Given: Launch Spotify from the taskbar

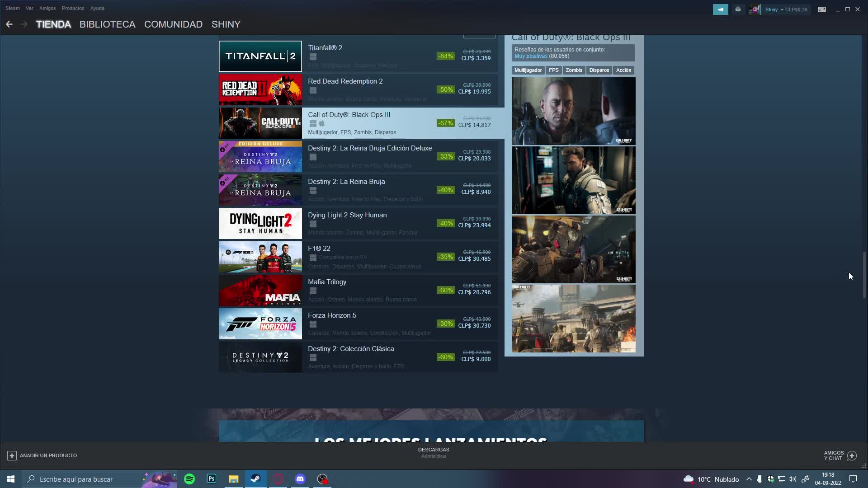Looking at the screenshot, I should (189, 479).
